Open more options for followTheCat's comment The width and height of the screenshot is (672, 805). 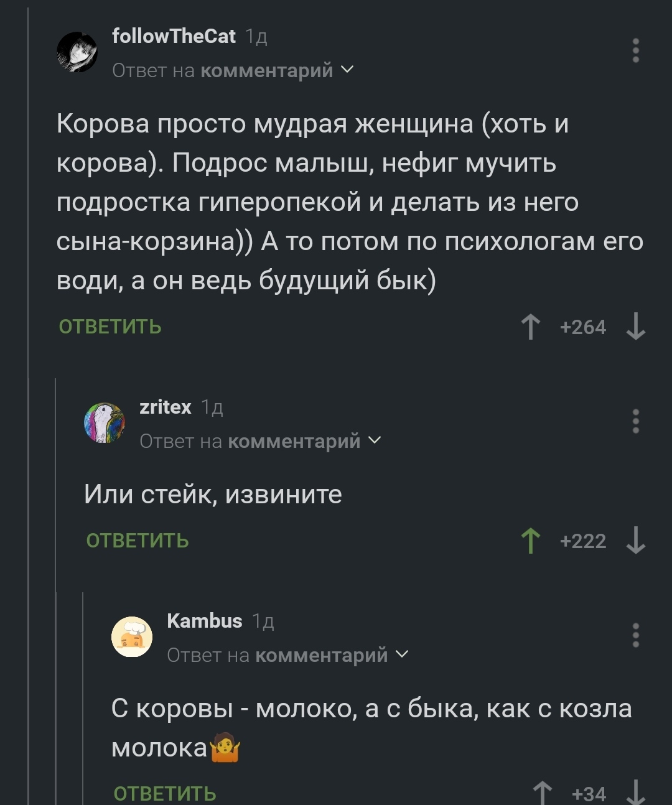click(635, 51)
